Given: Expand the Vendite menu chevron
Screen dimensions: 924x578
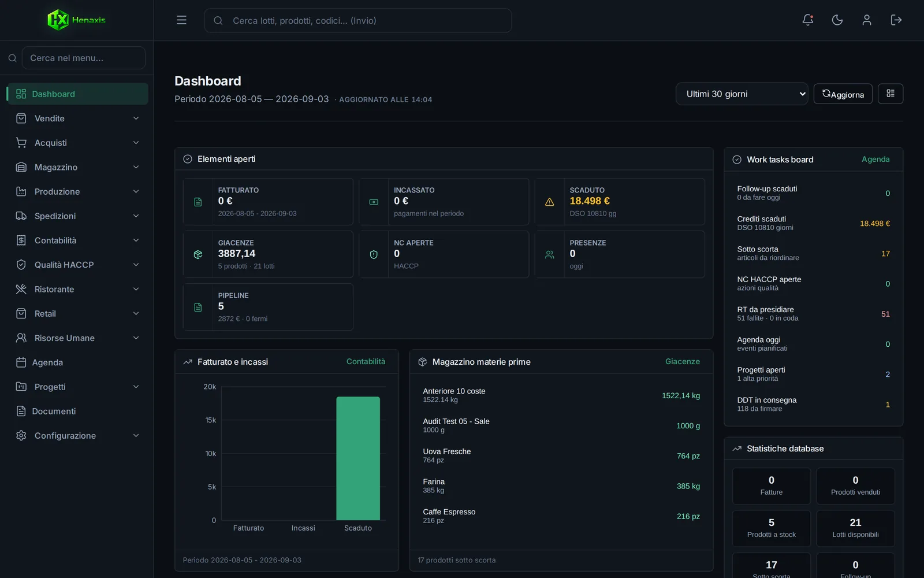Looking at the screenshot, I should click(x=136, y=118).
